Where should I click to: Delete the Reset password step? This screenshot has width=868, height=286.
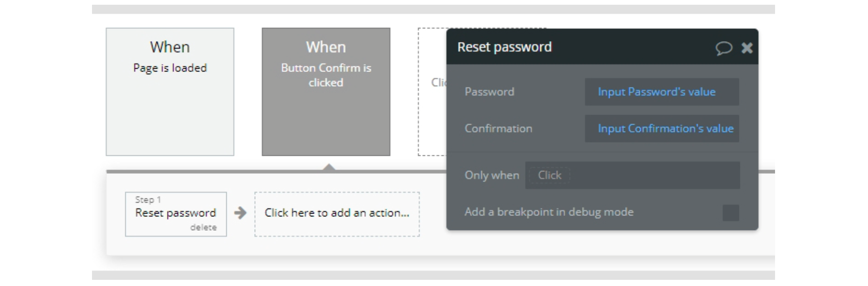[203, 227]
